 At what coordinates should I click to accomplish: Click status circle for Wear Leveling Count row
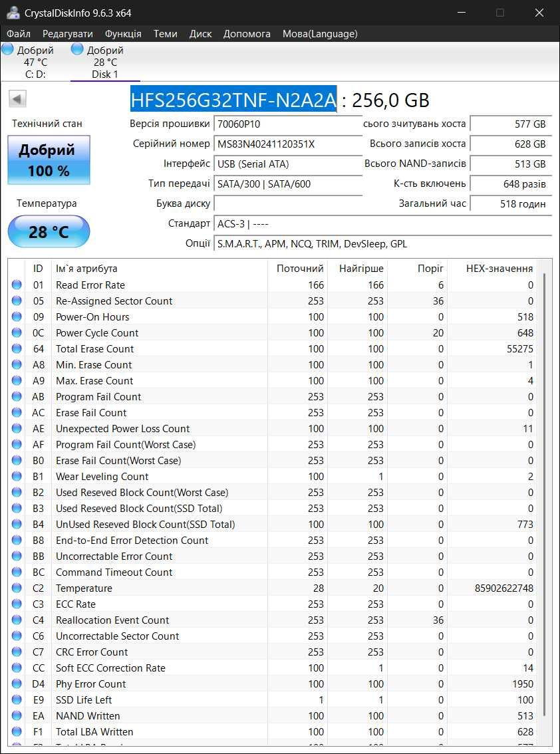17,476
